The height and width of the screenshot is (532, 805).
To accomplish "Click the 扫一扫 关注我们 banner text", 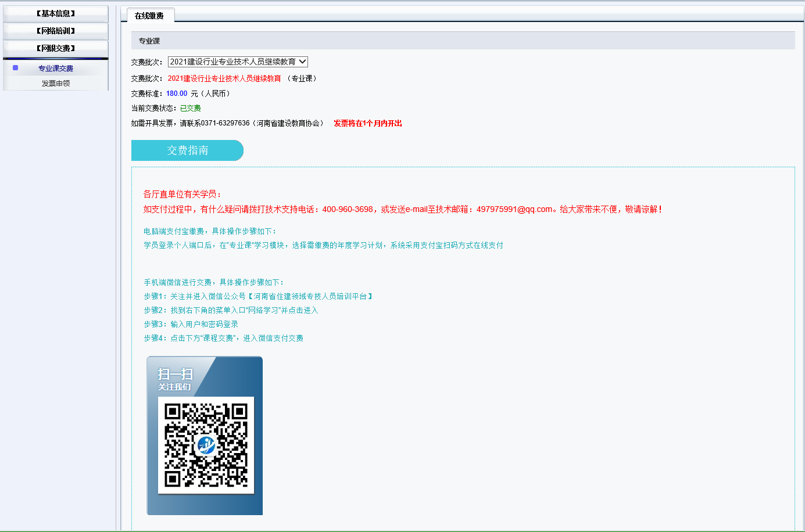I will pyautogui.click(x=175, y=379).
